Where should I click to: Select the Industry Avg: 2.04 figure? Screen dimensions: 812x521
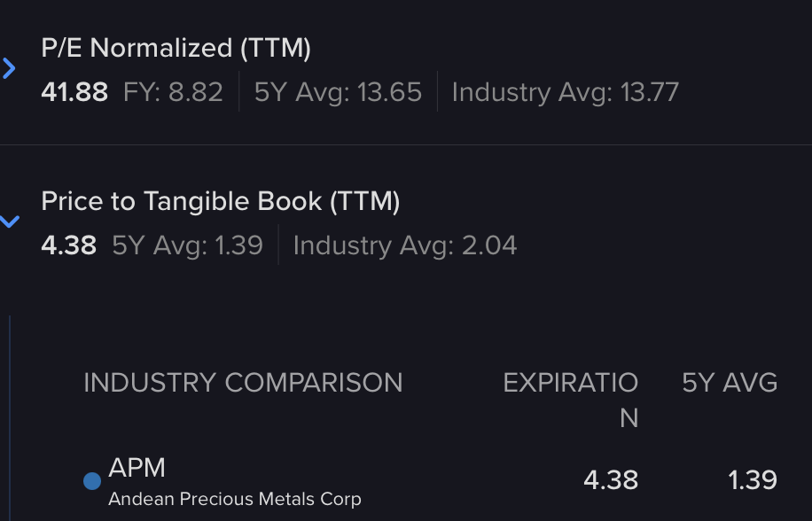coord(404,245)
